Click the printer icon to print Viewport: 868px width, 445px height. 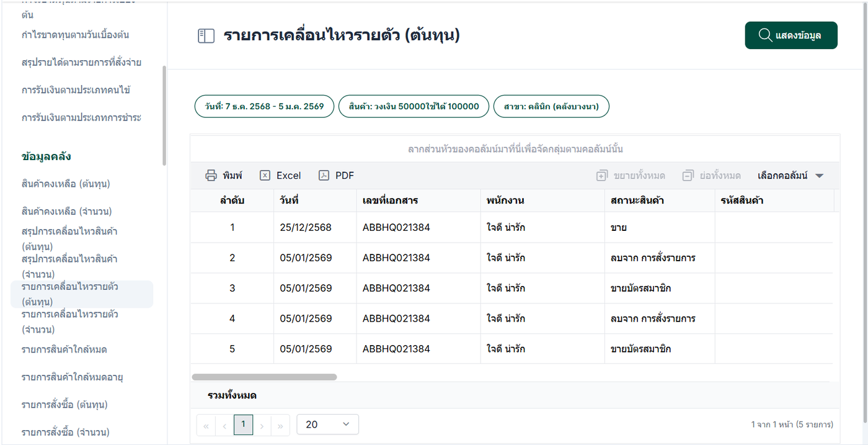point(211,176)
